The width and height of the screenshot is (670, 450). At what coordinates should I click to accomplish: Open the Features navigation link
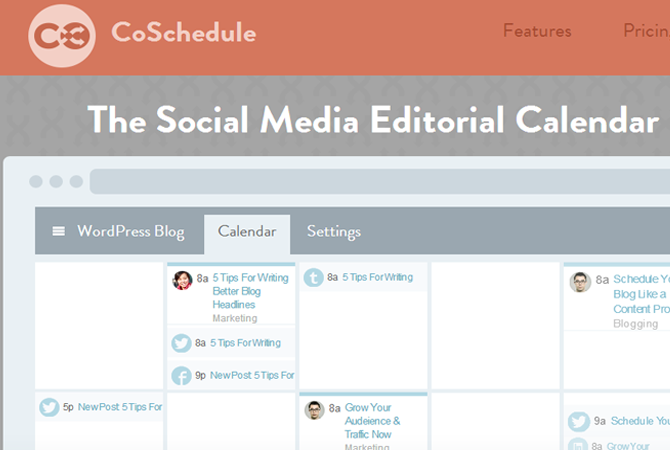pos(537,31)
